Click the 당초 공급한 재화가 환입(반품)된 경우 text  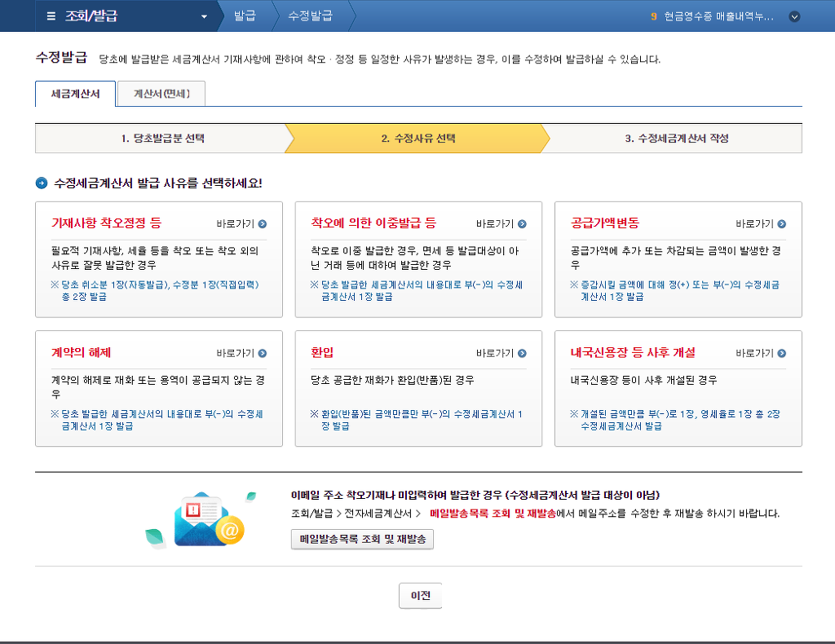click(x=392, y=380)
